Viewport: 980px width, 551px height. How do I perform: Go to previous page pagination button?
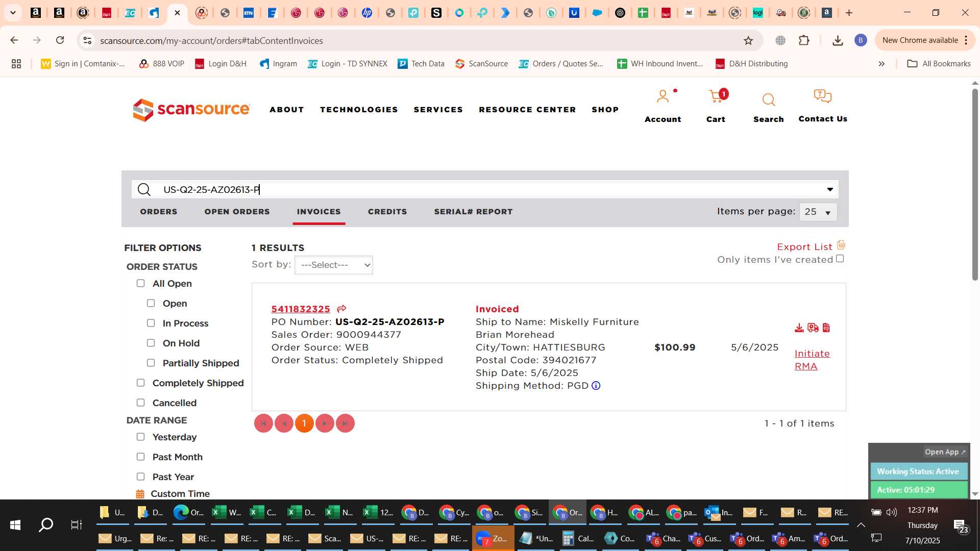coord(284,423)
